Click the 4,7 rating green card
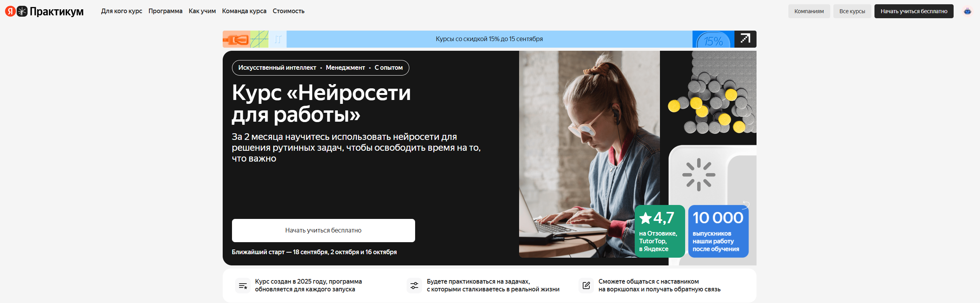The image size is (980, 303). (660, 231)
